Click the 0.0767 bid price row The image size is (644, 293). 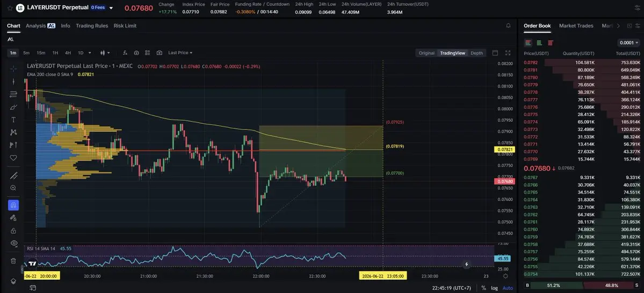(x=582, y=178)
